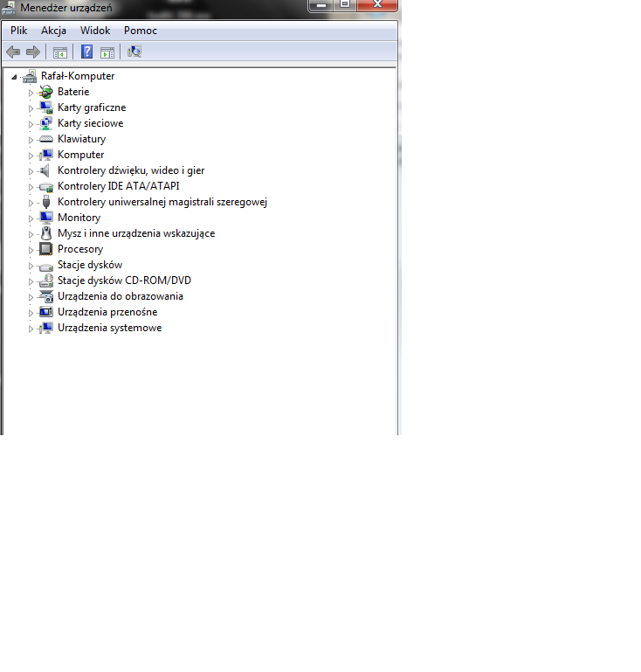This screenshot has height=672, width=641.
Task: Click the USB controllers plug icon
Action: (x=46, y=202)
